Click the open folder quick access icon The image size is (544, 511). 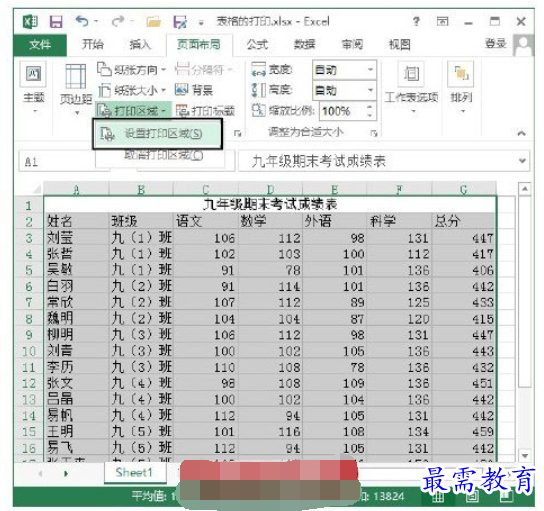pos(153,22)
